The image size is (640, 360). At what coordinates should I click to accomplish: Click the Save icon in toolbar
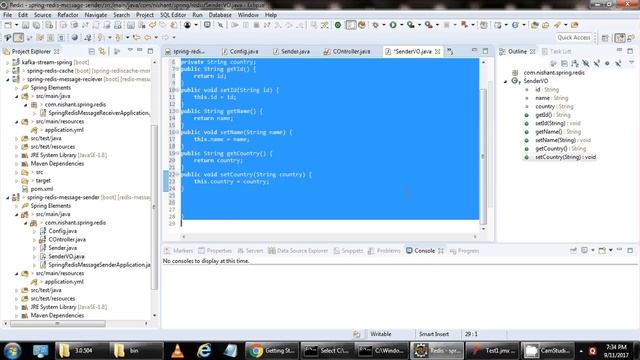(x=25, y=25)
